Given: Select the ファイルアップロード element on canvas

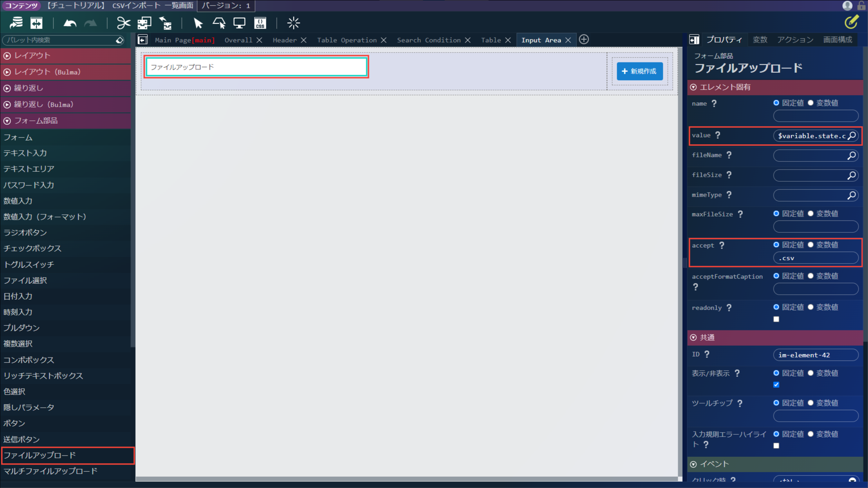Looking at the screenshot, I should 256,67.
